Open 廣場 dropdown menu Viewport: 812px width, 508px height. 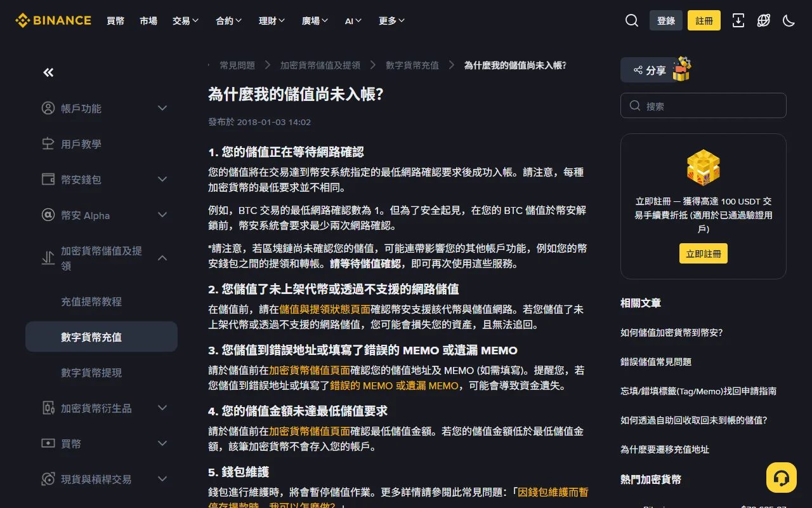[315, 20]
